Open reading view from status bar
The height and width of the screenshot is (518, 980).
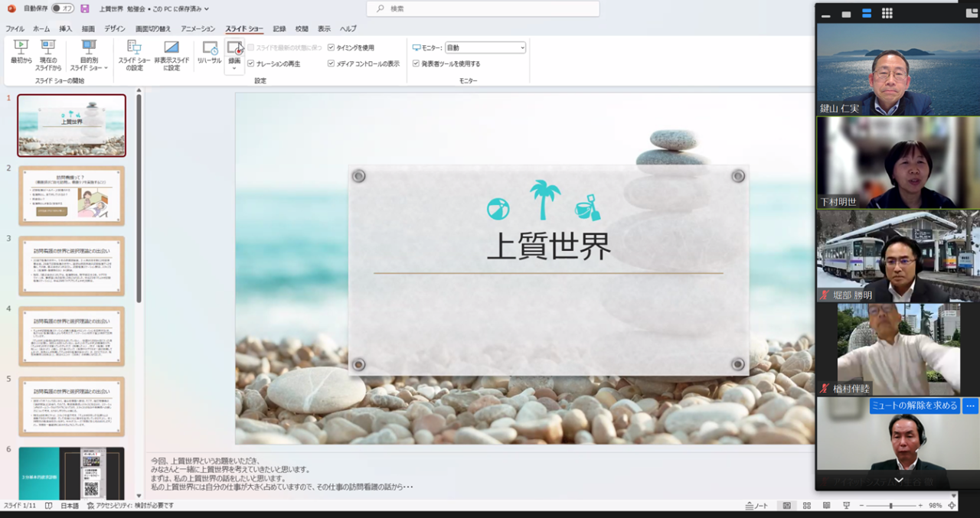[x=826, y=506]
